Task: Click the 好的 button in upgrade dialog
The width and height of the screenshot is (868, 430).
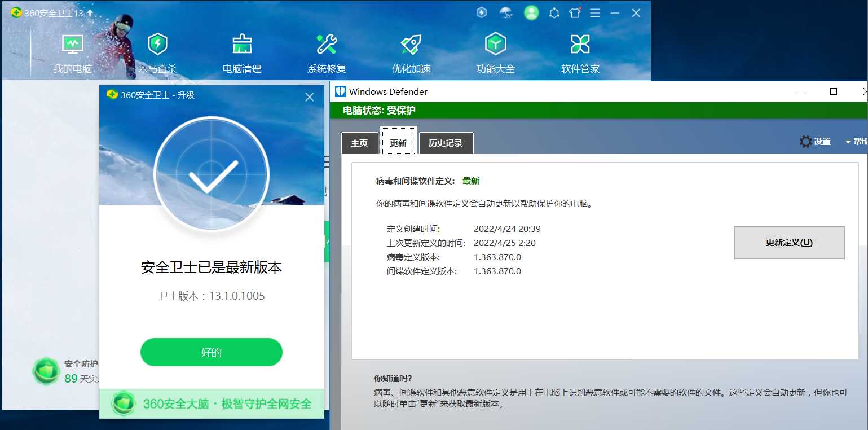Action: (x=212, y=352)
